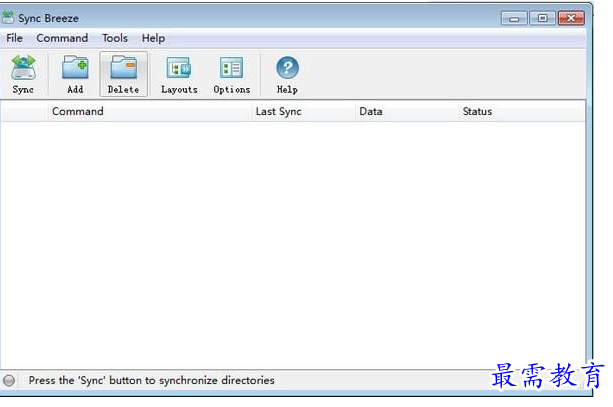Click the Sync Breeze title bar app icon

pos(8,18)
